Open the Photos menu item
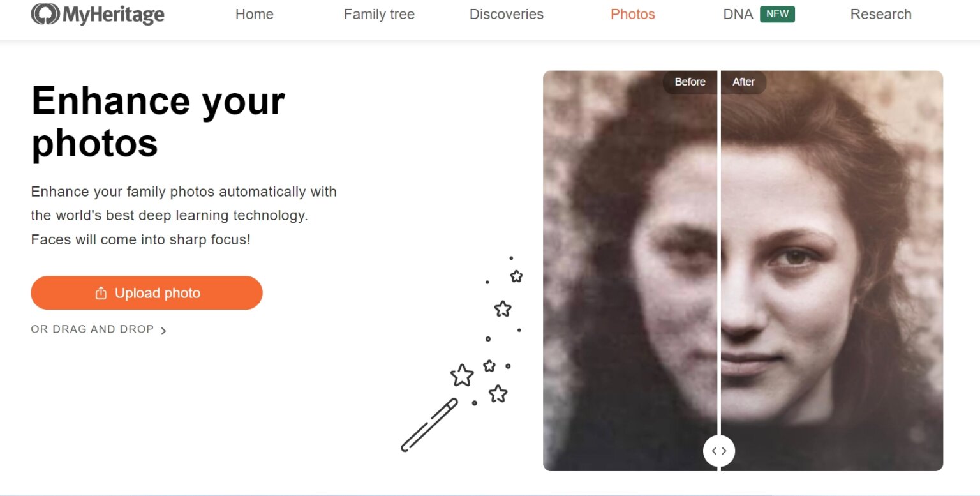This screenshot has width=980, height=496. click(632, 14)
